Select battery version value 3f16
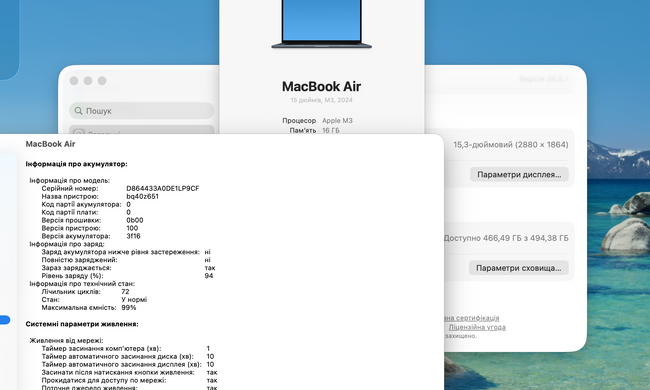 click(133, 236)
